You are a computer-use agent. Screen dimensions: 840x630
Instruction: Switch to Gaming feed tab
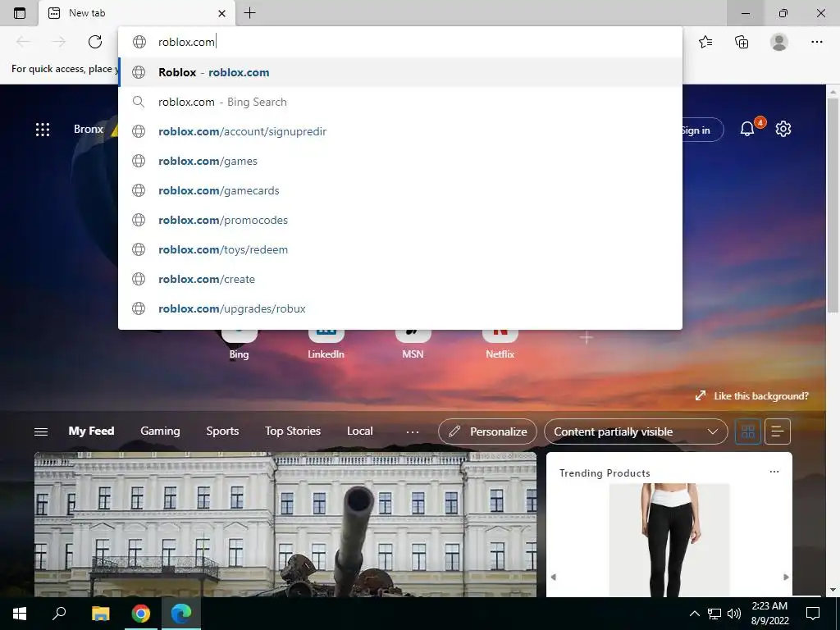coord(160,431)
